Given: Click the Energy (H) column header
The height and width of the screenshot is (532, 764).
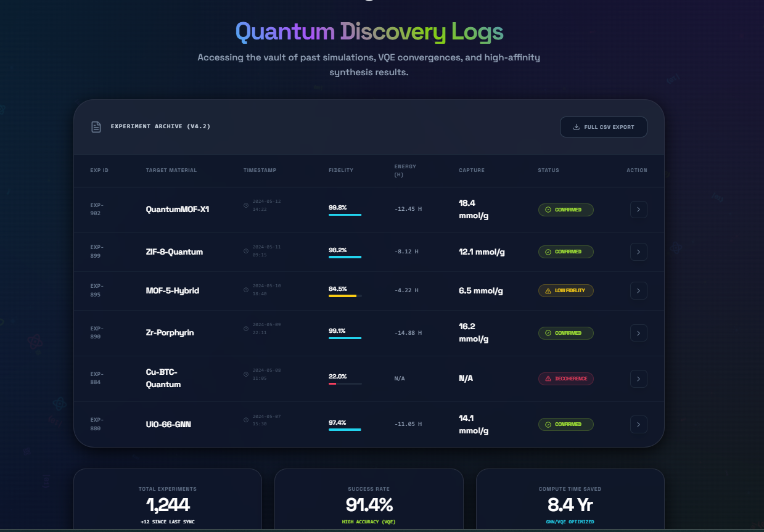Looking at the screenshot, I should [405, 171].
